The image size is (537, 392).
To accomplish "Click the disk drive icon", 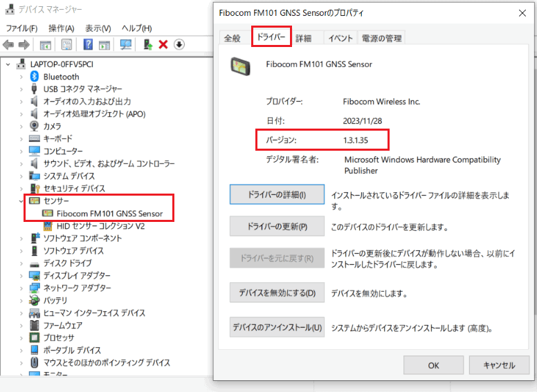I will pyautogui.click(x=34, y=263).
